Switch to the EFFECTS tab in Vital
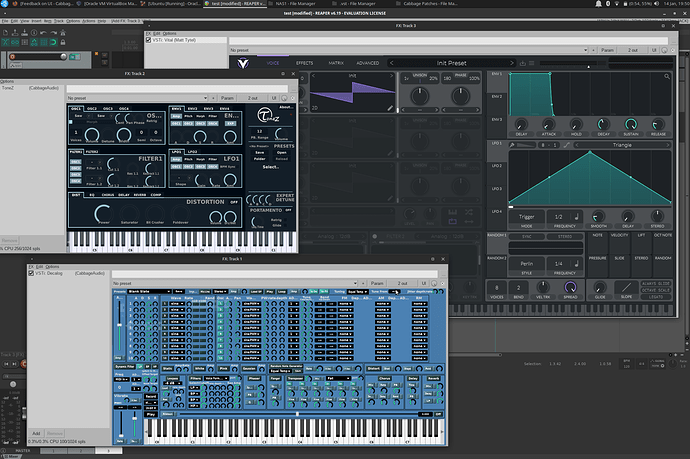Screen dimensions: 690x459 304,63
